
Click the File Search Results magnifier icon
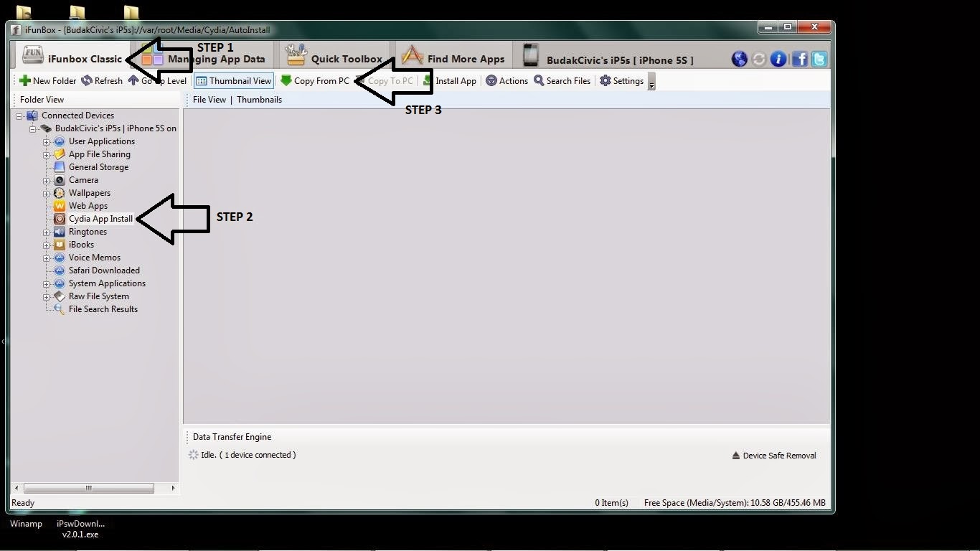60,309
